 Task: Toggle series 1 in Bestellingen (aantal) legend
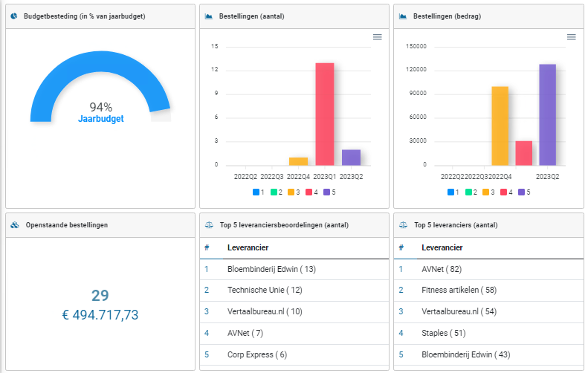[x=256, y=192]
